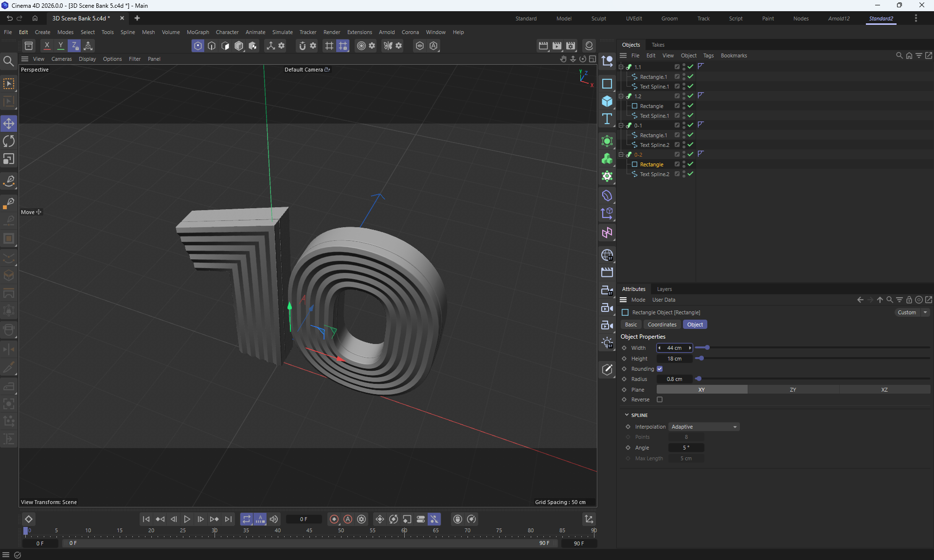The height and width of the screenshot is (560, 934).
Task: Enable the Reverse checkbox
Action: coord(660,399)
